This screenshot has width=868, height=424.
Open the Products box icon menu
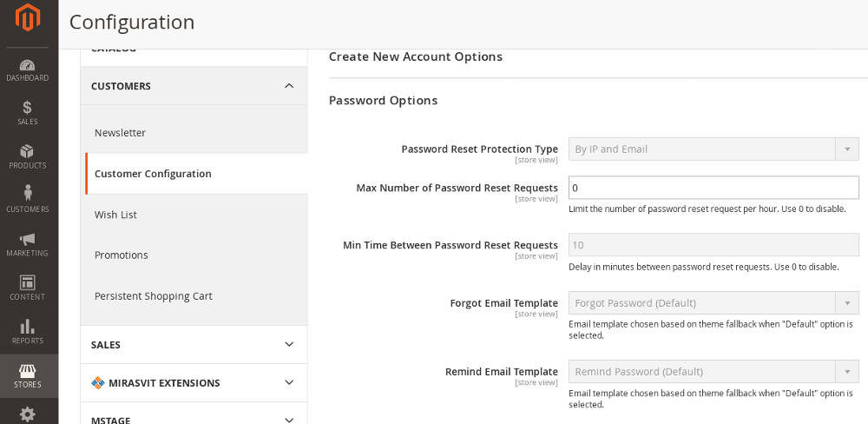(x=28, y=157)
